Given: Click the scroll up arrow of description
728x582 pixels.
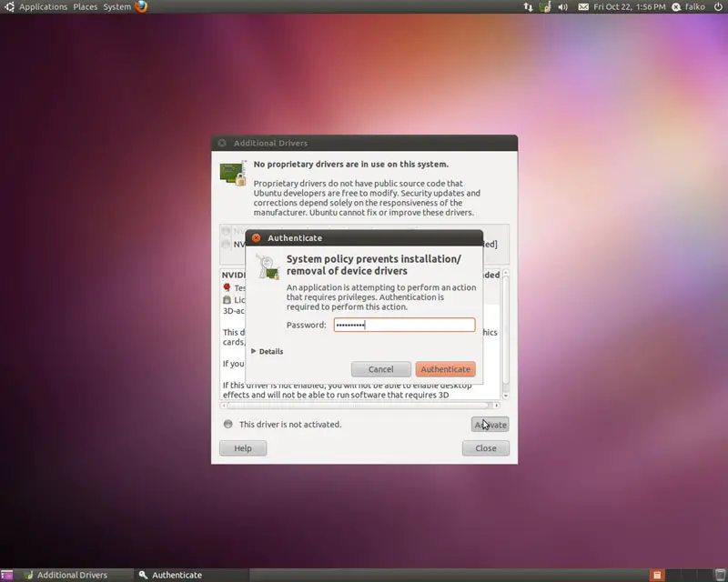Looking at the screenshot, I should 506,273.
